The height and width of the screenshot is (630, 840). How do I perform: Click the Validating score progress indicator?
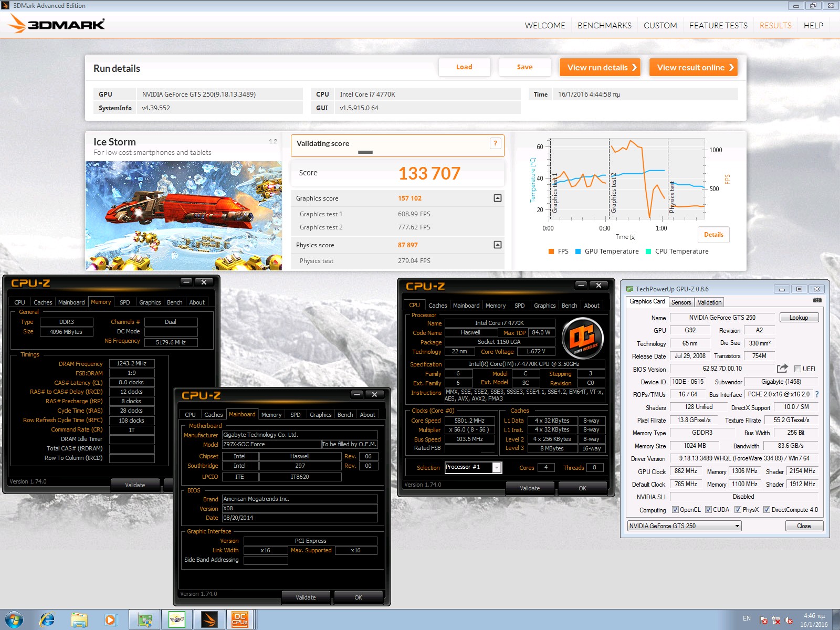[365, 152]
